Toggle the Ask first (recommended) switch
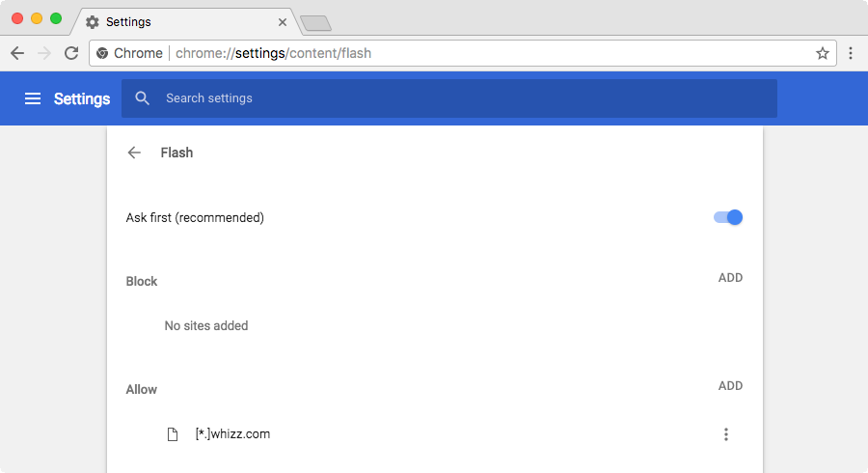 click(728, 217)
